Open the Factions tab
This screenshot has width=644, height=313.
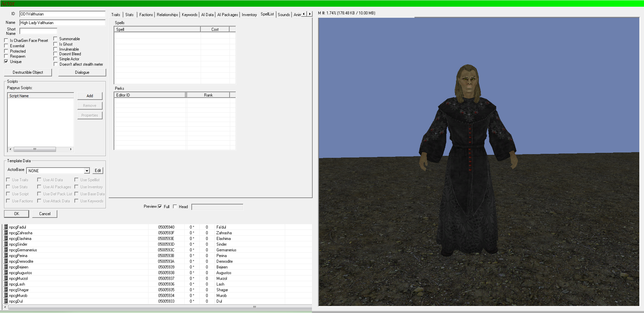pos(146,15)
